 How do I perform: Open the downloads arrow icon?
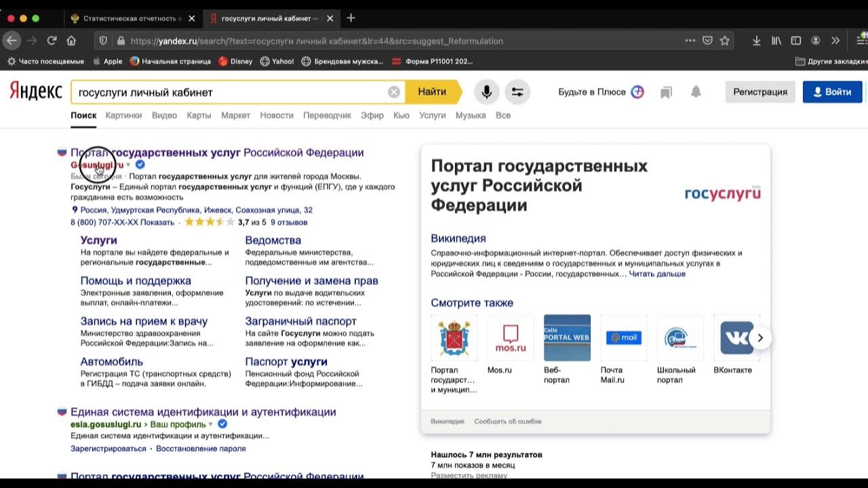coord(756,41)
